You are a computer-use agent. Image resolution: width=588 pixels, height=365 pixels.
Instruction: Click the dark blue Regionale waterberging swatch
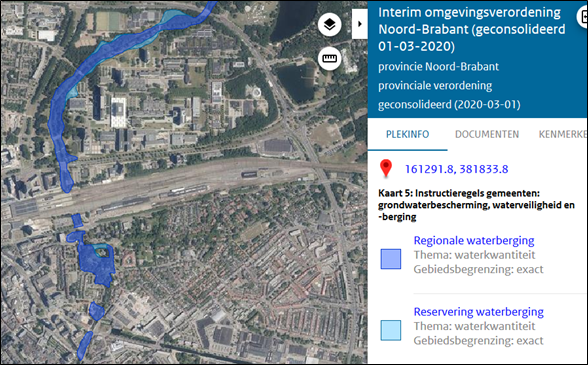pos(391,259)
